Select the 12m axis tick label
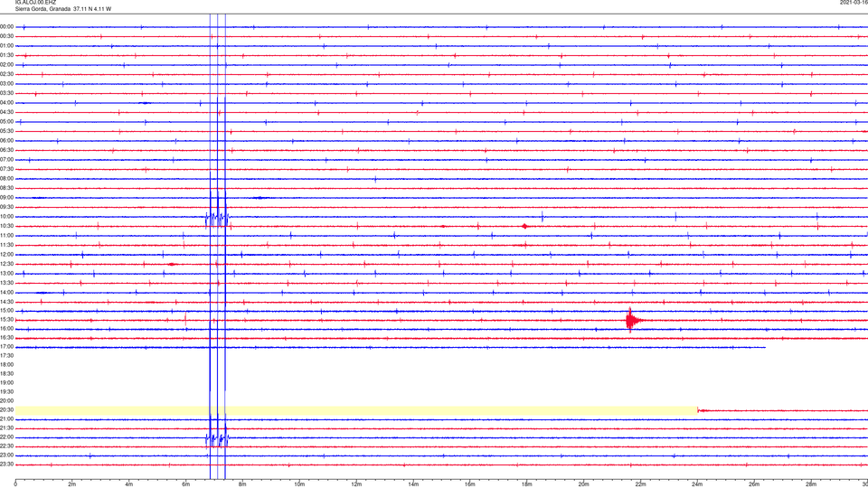This screenshot has width=868, height=488. point(356,484)
